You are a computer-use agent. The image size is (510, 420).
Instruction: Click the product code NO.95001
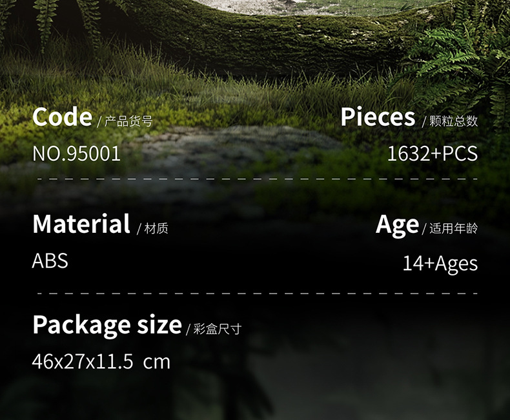pos(76,154)
